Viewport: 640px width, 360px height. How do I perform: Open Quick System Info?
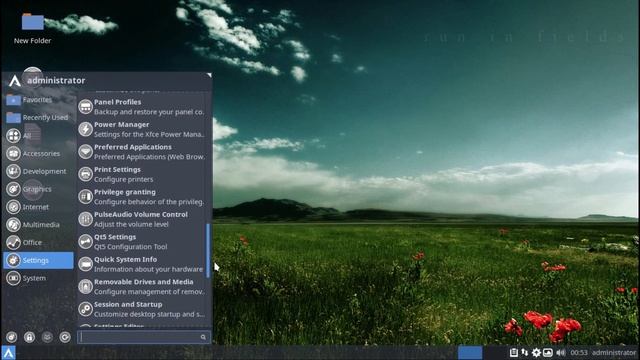pyautogui.click(x=141, y=264)
